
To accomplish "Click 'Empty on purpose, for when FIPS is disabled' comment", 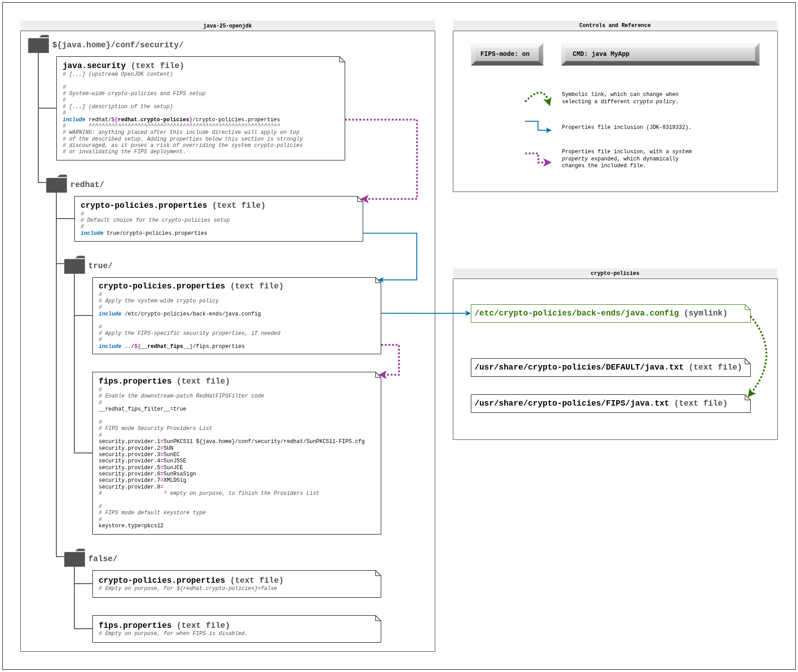I will point(173,634).
